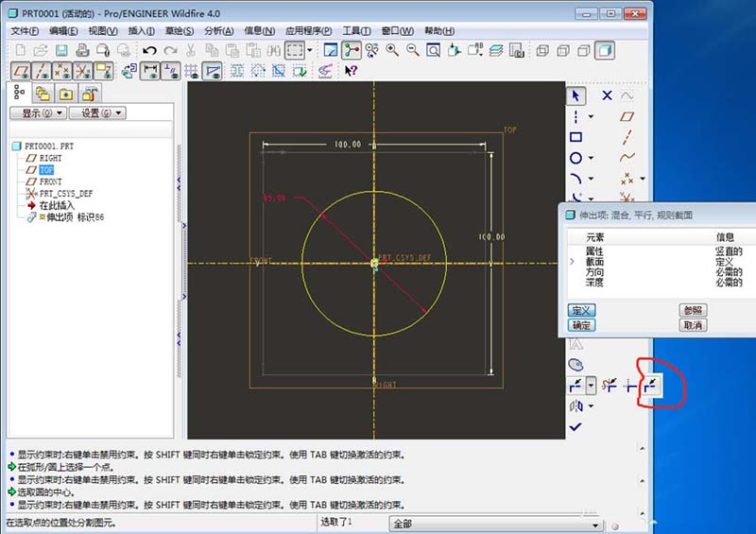Click the 定义 button in dialog
756x534 pixels.
[x=581, y=310]
